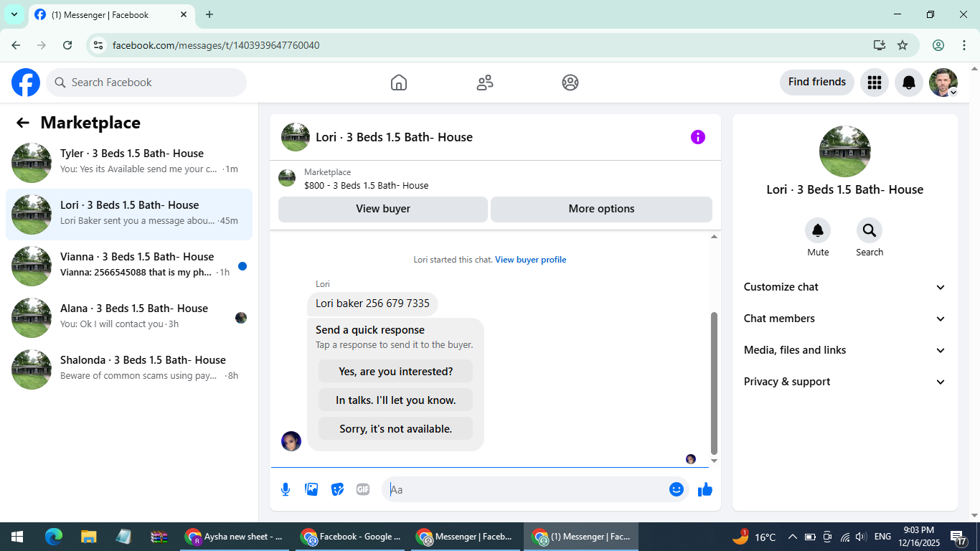Screen dimensions: 980x551
Task: Click the Search Facebook field
Action: click(146, 83)
